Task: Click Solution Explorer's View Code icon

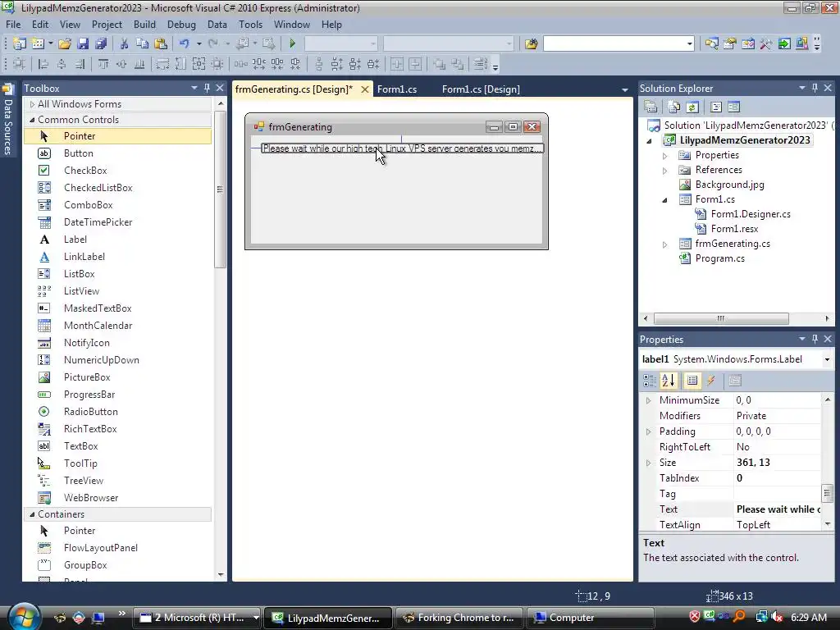Action: [715, 107]
